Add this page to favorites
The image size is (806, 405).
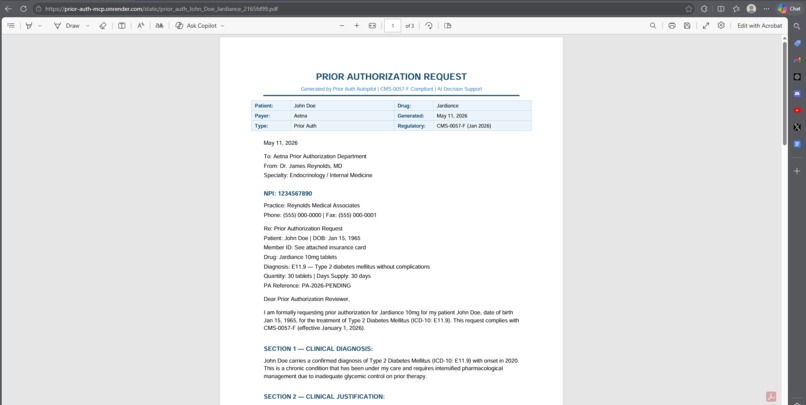click(689, 9)
